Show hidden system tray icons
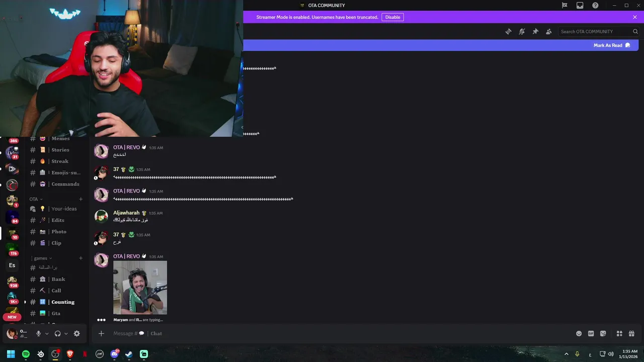This screenshot has width=644, height=362. coord(566,354)
